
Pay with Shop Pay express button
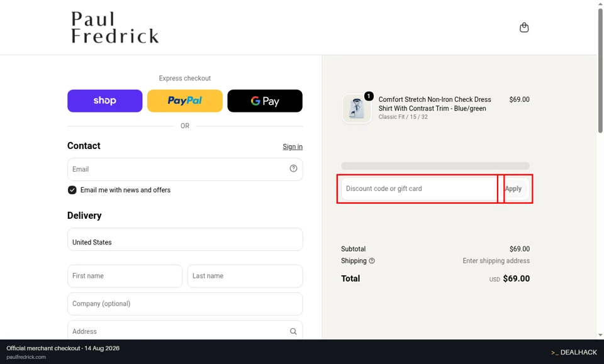point(105,101)
